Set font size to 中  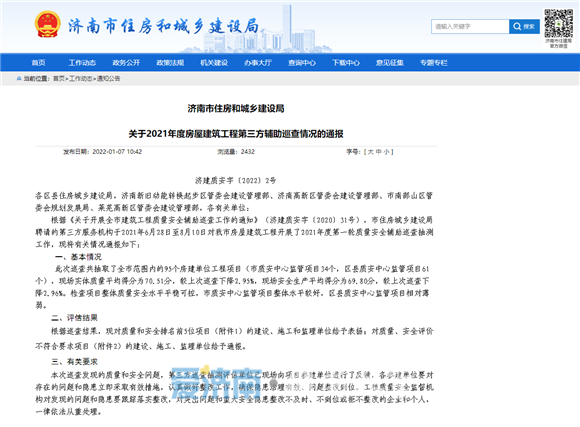point(379,152)
